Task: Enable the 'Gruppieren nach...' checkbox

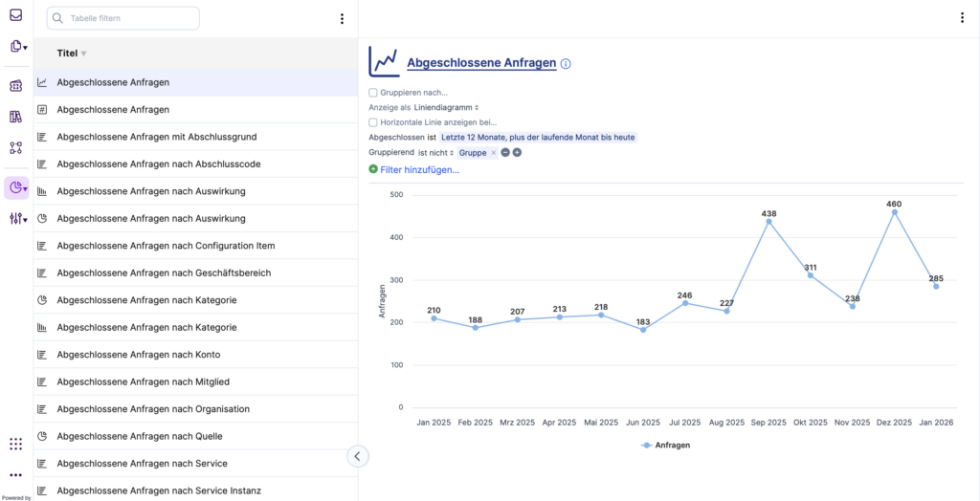Action: click(x=373, y=93)
